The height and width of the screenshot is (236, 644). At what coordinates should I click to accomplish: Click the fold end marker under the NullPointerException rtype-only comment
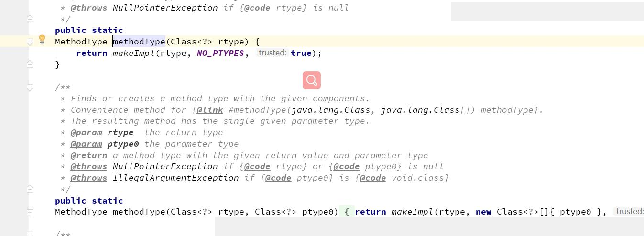(30, 19)
